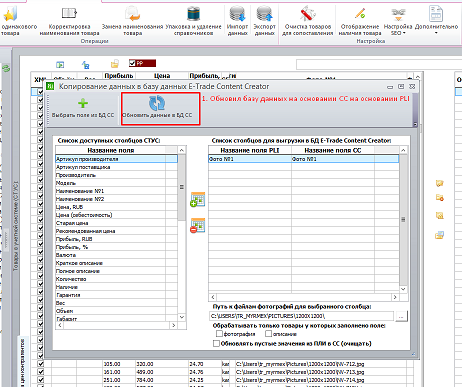Viewport: 462px width, 387px height.
Task: Remove column with the red minus table icon
Action: (x=197, y=225)
